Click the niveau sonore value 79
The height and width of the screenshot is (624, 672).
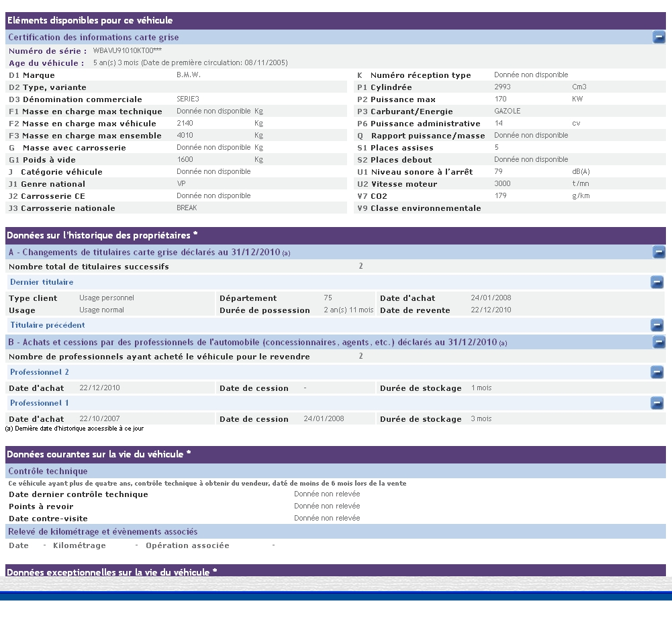click(x=498, y=171)
